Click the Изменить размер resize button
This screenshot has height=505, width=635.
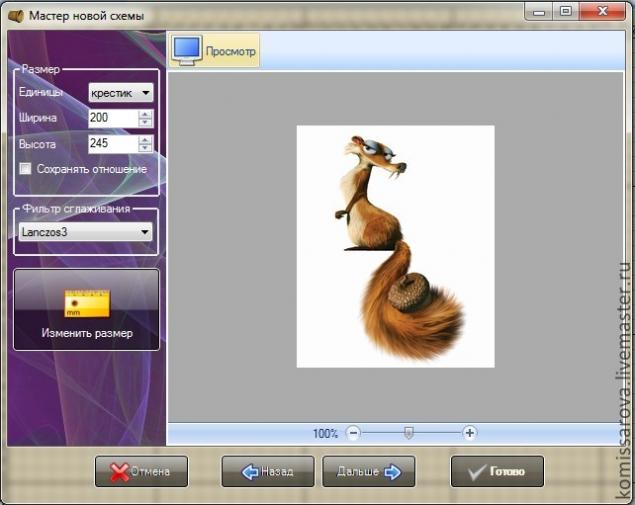[x=87, y=309]
